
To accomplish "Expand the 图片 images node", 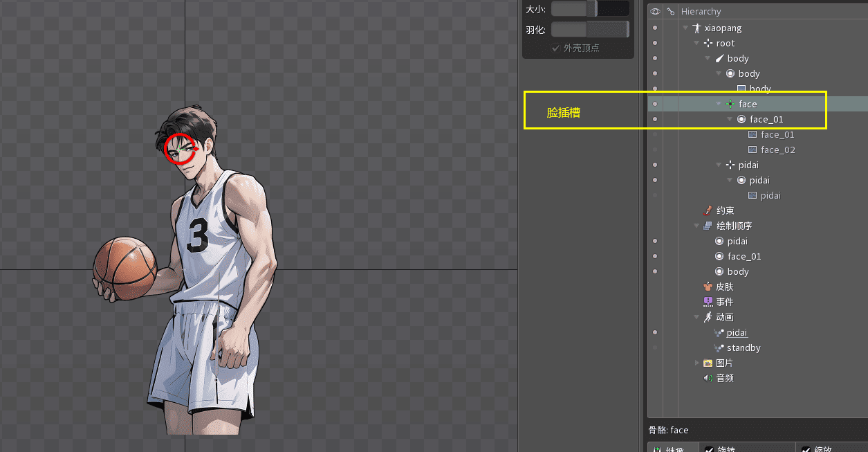I will click(x=696, y=363).
